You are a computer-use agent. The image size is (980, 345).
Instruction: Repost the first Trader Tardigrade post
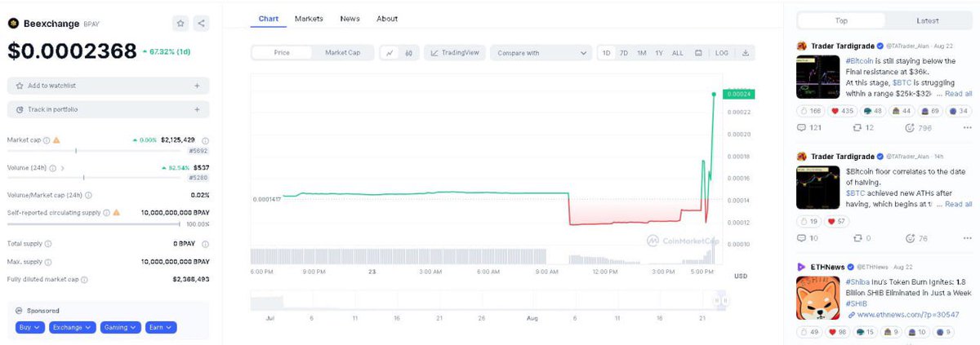pyautogui.click(x=864, y=127)
